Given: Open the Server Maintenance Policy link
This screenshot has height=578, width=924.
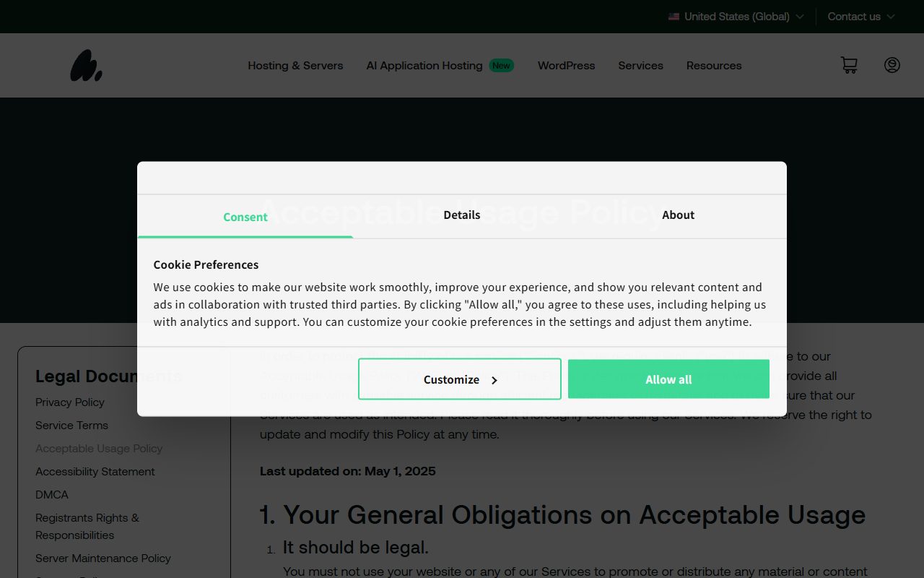Looking at the screenshot, I should 103,558.
